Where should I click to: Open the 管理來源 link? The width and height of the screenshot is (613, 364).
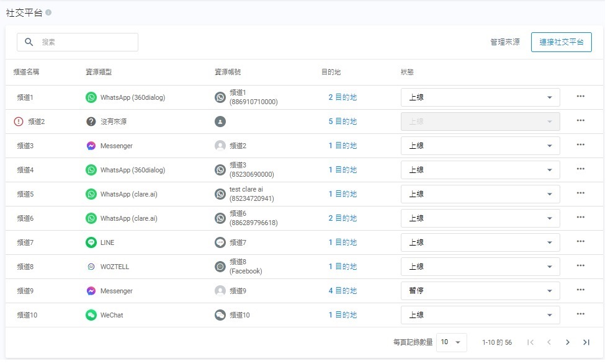(x=504, y=42)
